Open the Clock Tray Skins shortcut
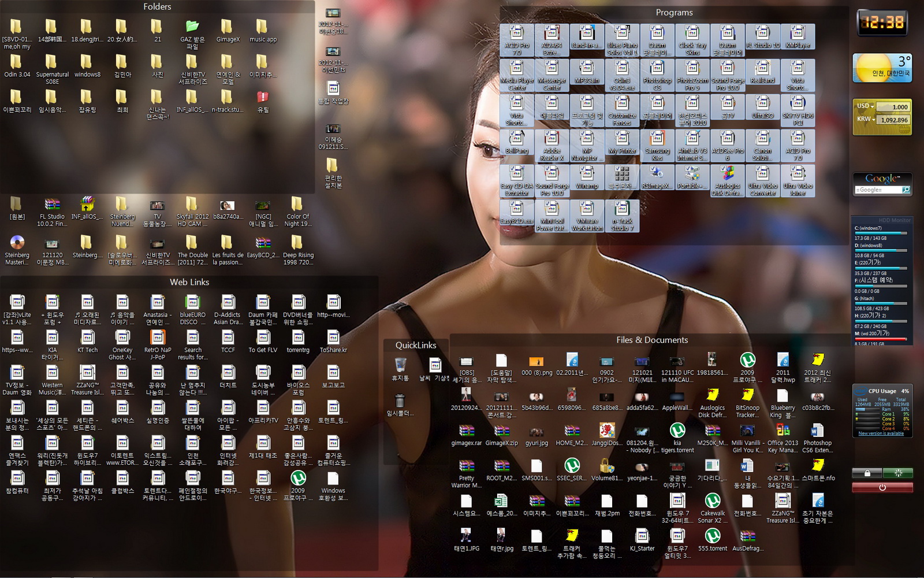The width and height of the screenshot is (924, 578). (692, 39)
